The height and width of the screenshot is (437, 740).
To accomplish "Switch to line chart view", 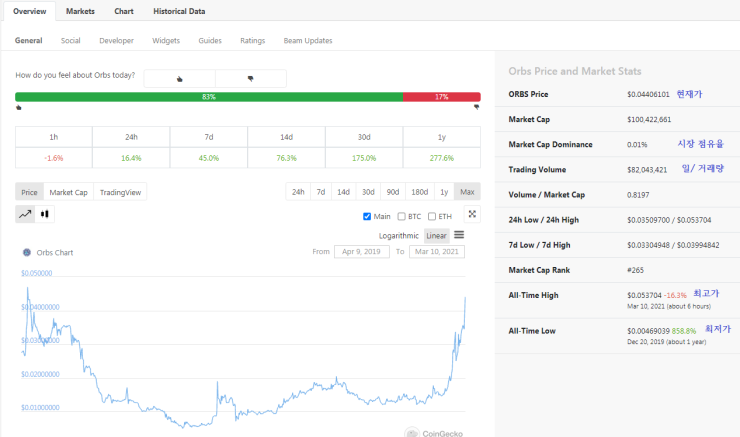I will (x=25, y=214).
